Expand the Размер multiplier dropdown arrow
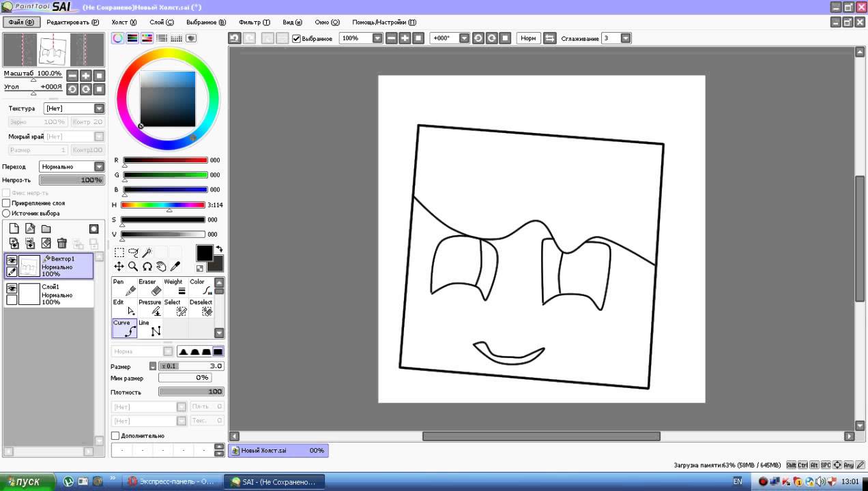 [153, 366]
